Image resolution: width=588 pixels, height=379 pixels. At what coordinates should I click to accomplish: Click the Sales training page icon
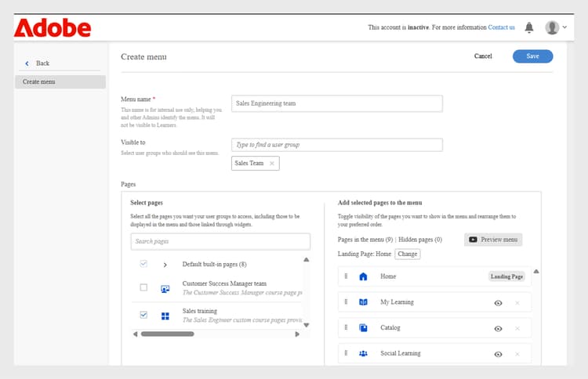[x=165, y=316]
